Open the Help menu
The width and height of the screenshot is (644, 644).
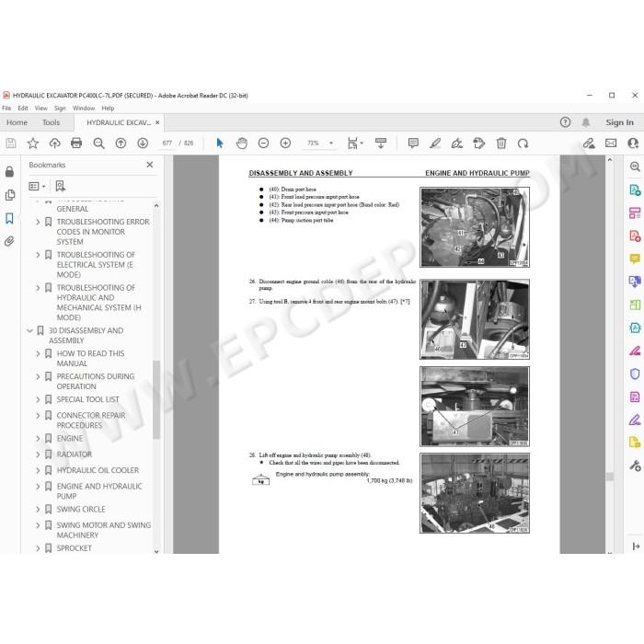click(x=108, y=108)
